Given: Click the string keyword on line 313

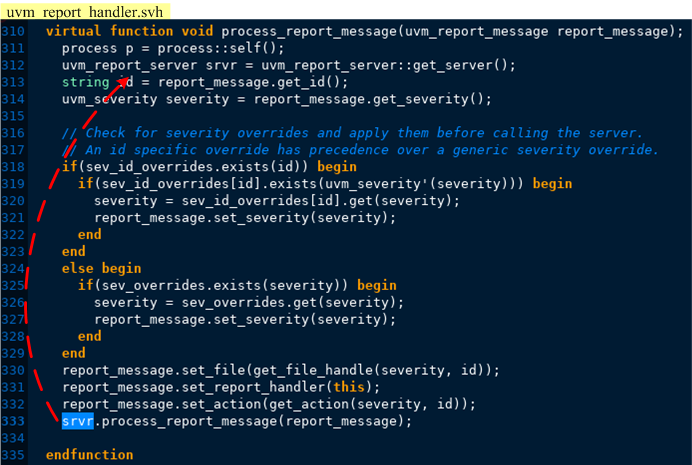Looking at the screenshot, I should [86, 82].
